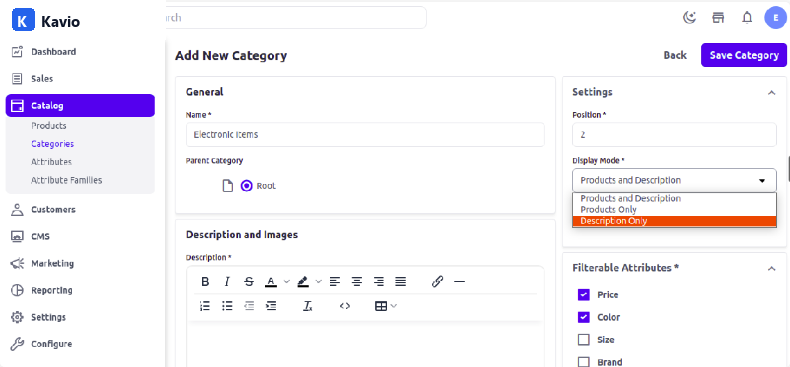
Task: Open notifications bell icon
Action: point(747,18)
